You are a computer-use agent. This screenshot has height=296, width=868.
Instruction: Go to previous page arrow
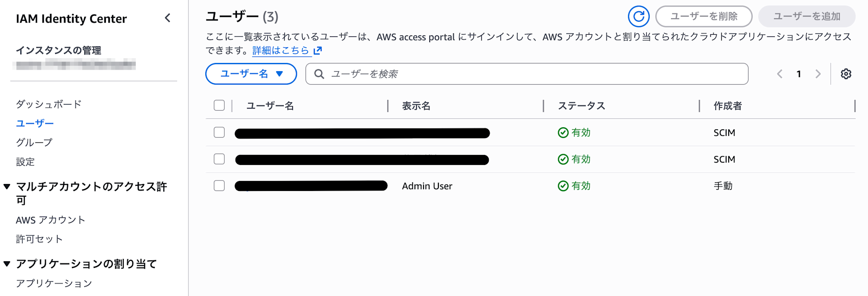(779, 74)
